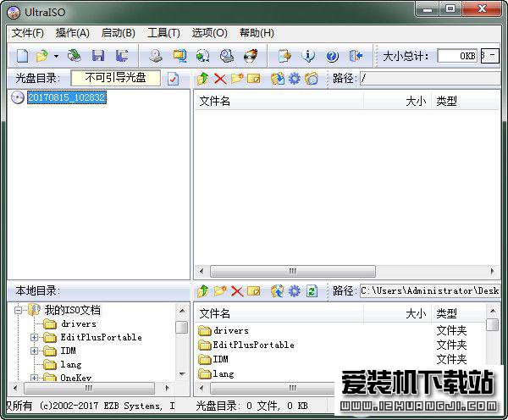508x420 pixels.
Task: Click the local path field C:\Users\Administrator
Action: tap(430, 290)
